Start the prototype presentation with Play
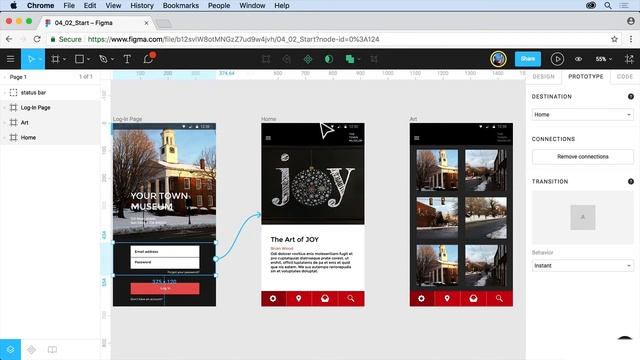The height and width of the screenshot is (360, 640). [x=557, y=59]
